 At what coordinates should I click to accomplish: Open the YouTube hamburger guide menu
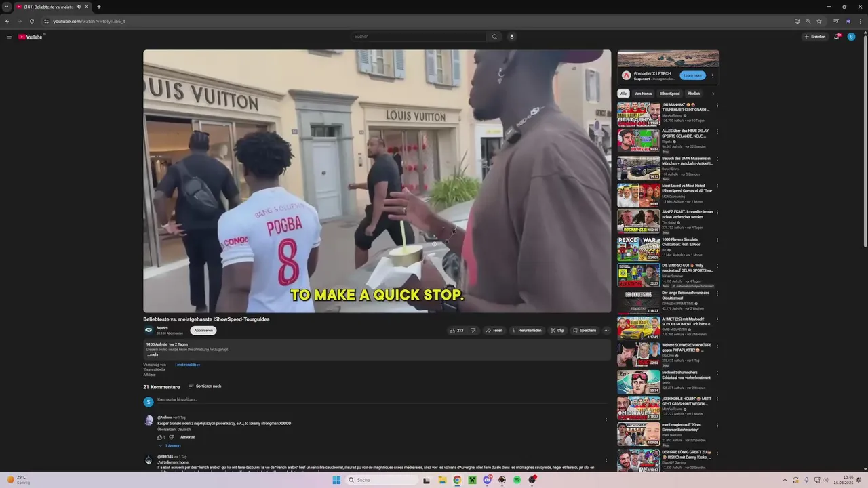pos(9,37)
